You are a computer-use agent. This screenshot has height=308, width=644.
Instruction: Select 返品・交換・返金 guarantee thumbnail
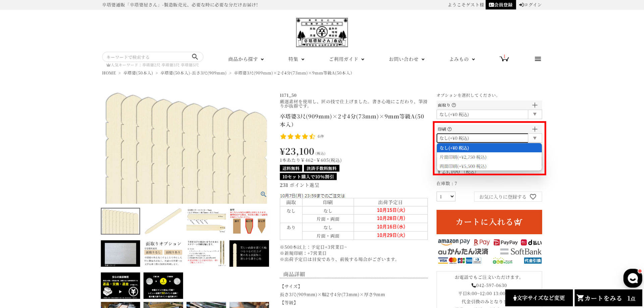click(120, 286)
